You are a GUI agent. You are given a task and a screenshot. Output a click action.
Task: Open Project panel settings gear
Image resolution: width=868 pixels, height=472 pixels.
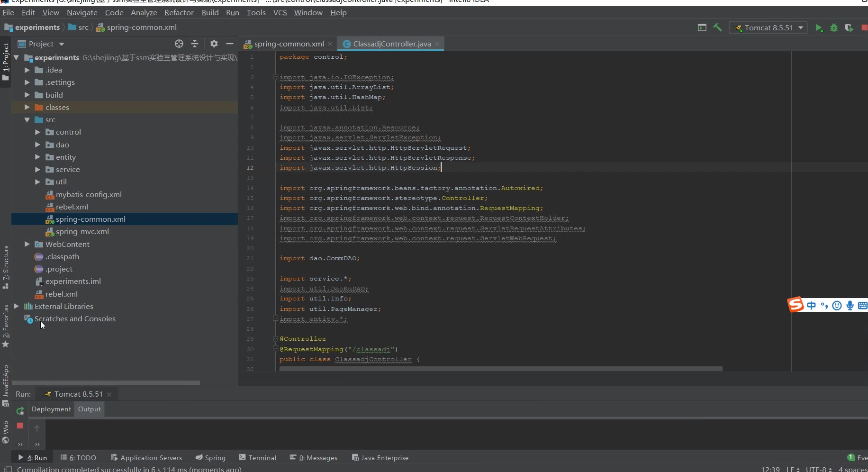(x=214, y=44)
